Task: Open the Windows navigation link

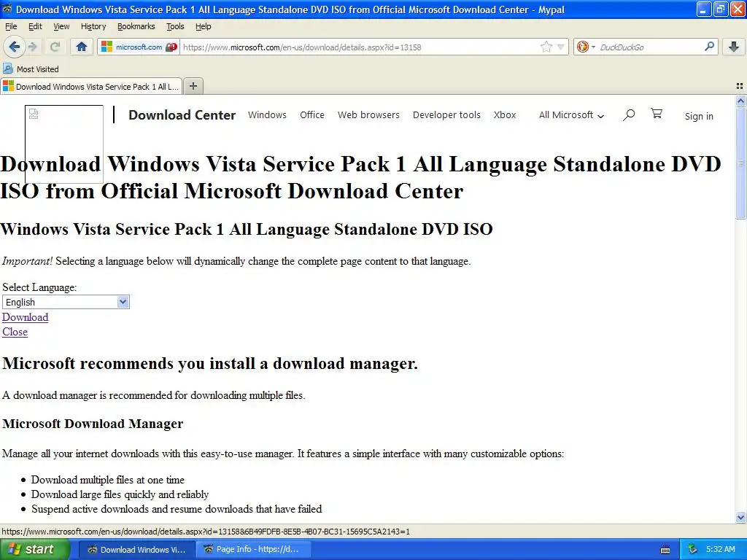Action: tap(267, 114)
